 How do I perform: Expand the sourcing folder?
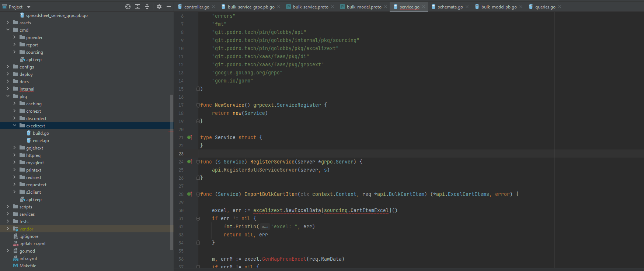[14, 52]
